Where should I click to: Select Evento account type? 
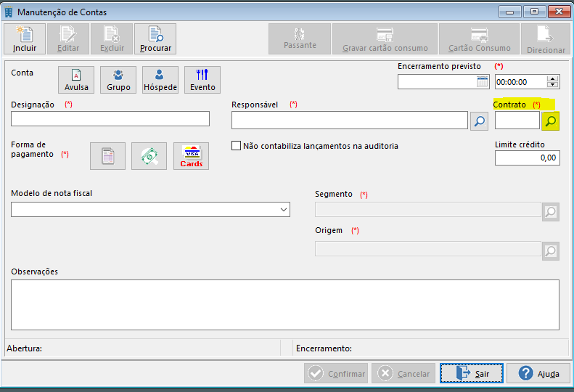pyautogui.click(x=202, y=80)
